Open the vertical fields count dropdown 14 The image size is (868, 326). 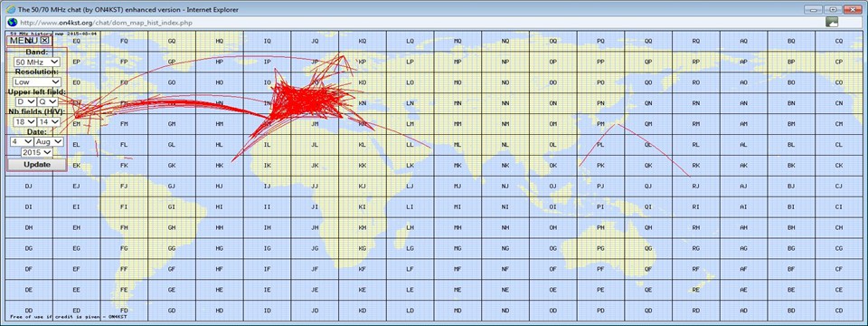[x=48, y=121]
